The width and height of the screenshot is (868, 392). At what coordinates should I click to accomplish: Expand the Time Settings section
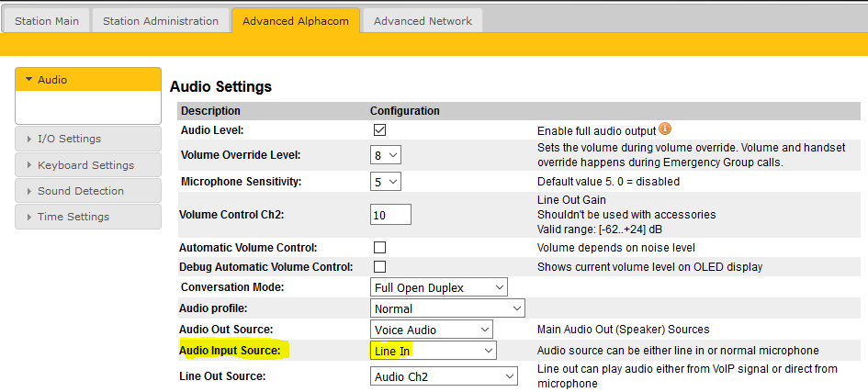tap(88, 217)
